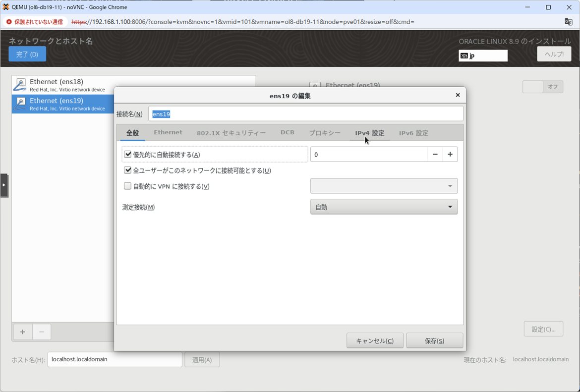Open the VPN selection dropdown
The height and width of the screenshot is (392, 580).
click(x=384, y=186)
